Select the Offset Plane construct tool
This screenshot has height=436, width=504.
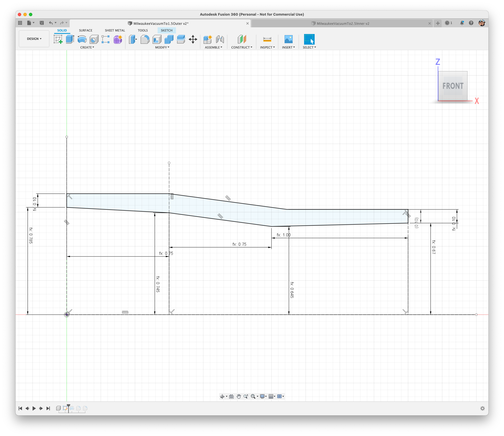point(242,39)
